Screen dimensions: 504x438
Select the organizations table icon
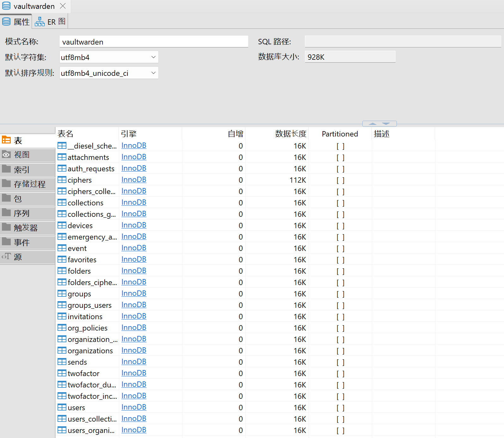[62, 350]
